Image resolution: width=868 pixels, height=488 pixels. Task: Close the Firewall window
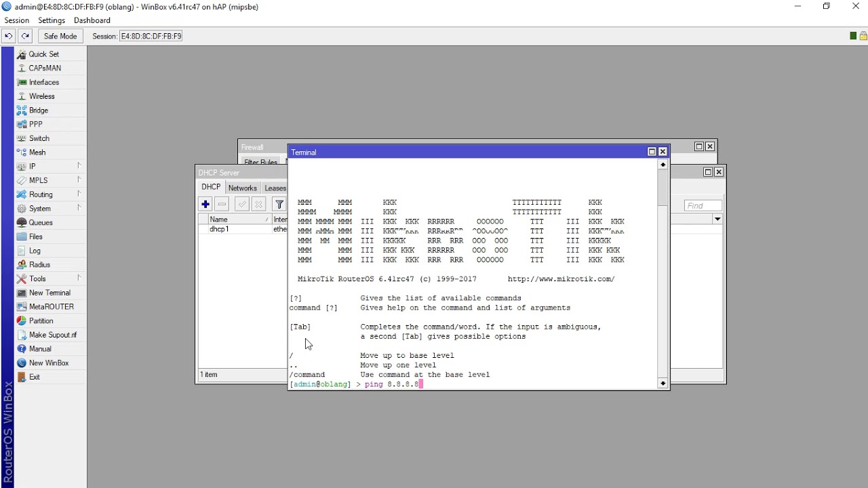coord(710,146)
